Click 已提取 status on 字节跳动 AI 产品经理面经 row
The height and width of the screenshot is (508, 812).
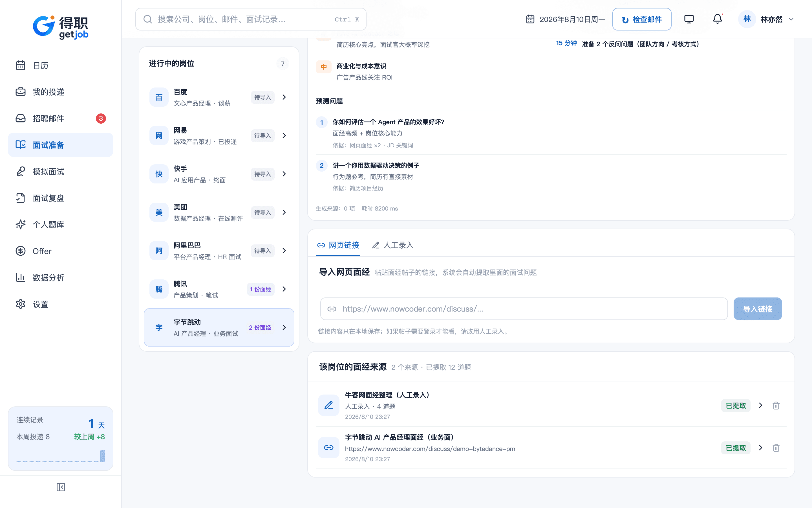[x=736, y=448]
